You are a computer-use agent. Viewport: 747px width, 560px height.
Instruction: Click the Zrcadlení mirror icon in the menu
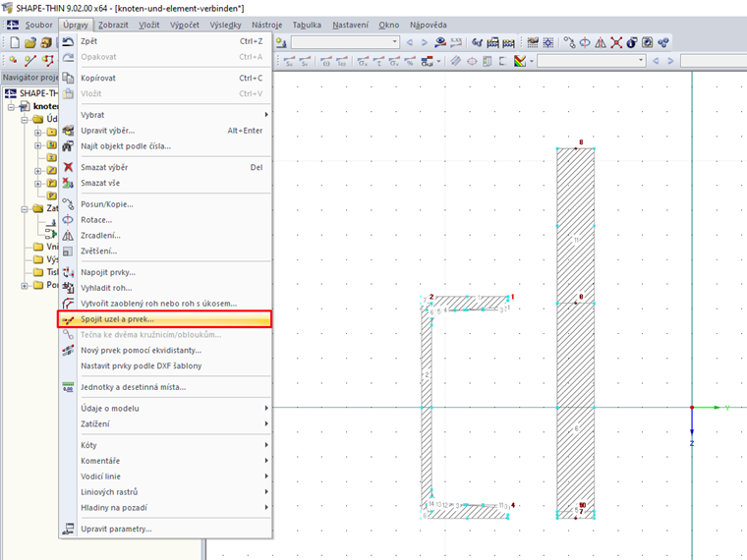point(68,235)
